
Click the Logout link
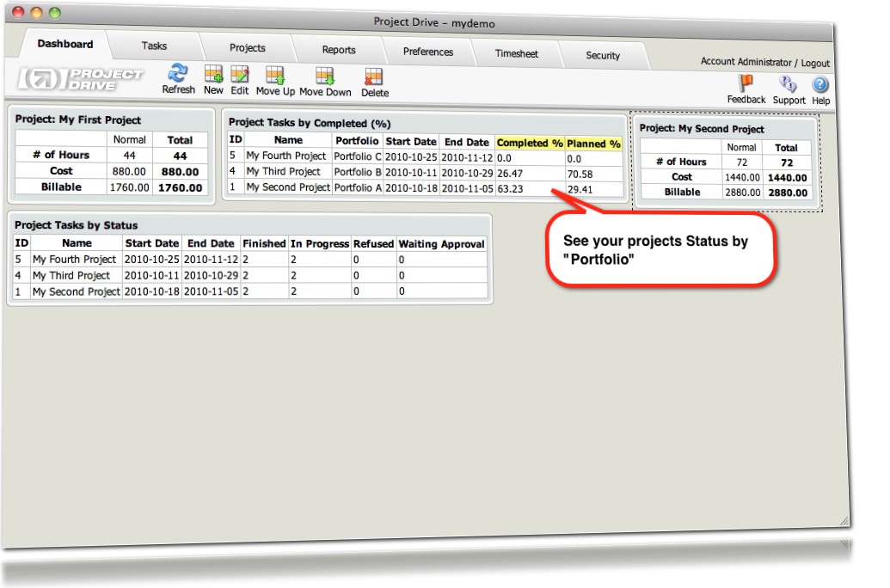pyautogui.click(x=815, y=63)
